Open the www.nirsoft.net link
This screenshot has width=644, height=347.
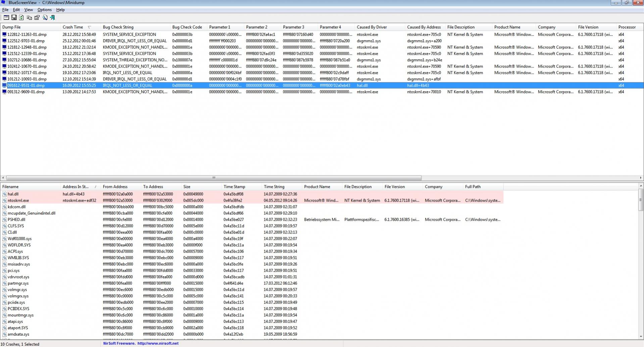click(158, 343)
